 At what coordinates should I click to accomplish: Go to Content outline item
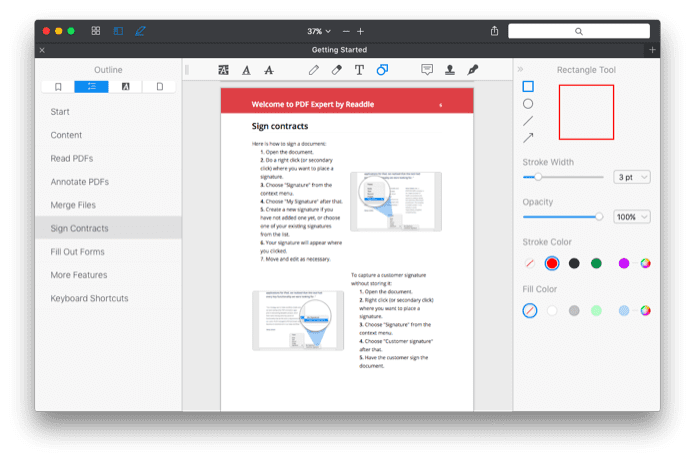point(108,135)
